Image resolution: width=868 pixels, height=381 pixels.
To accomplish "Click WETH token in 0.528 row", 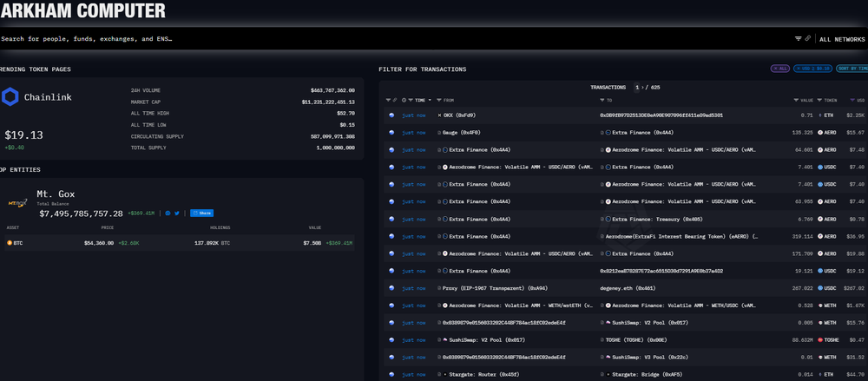I will coord(829,305).
